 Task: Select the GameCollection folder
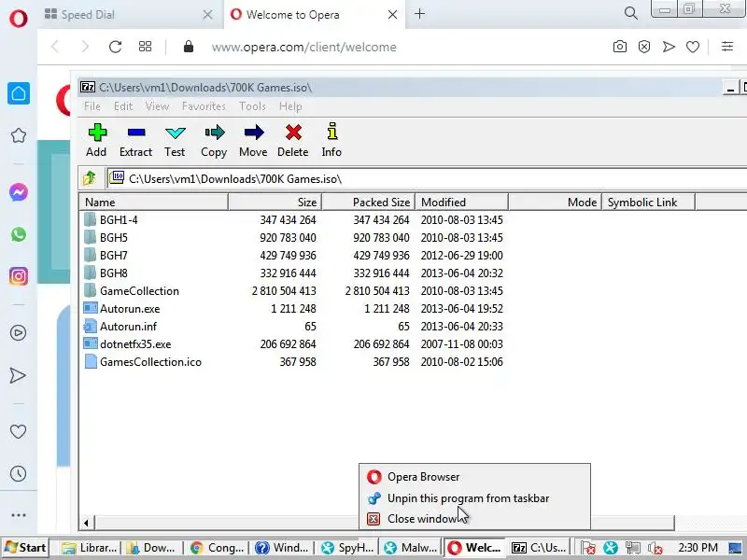tap(139, 291)
